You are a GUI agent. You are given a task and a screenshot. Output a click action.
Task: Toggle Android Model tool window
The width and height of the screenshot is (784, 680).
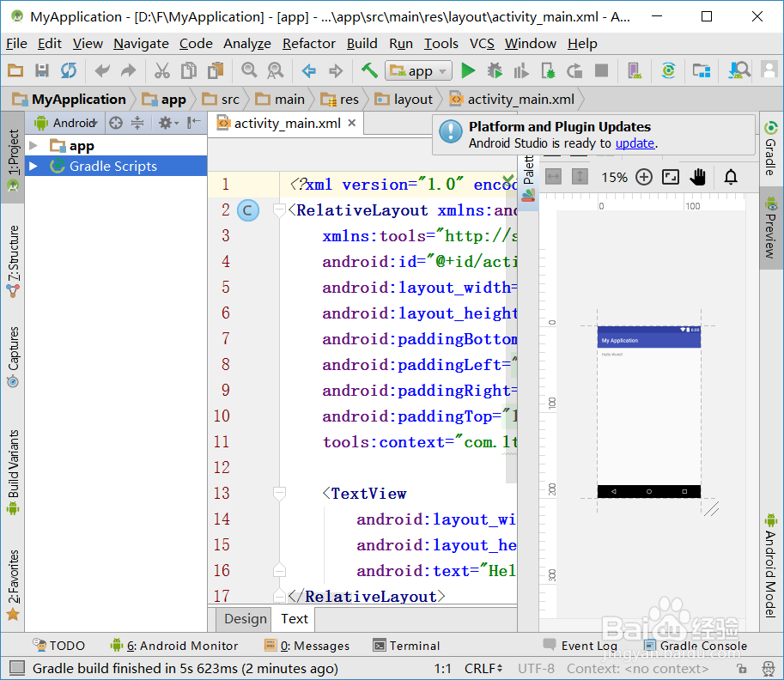click(x=771, y=566)
